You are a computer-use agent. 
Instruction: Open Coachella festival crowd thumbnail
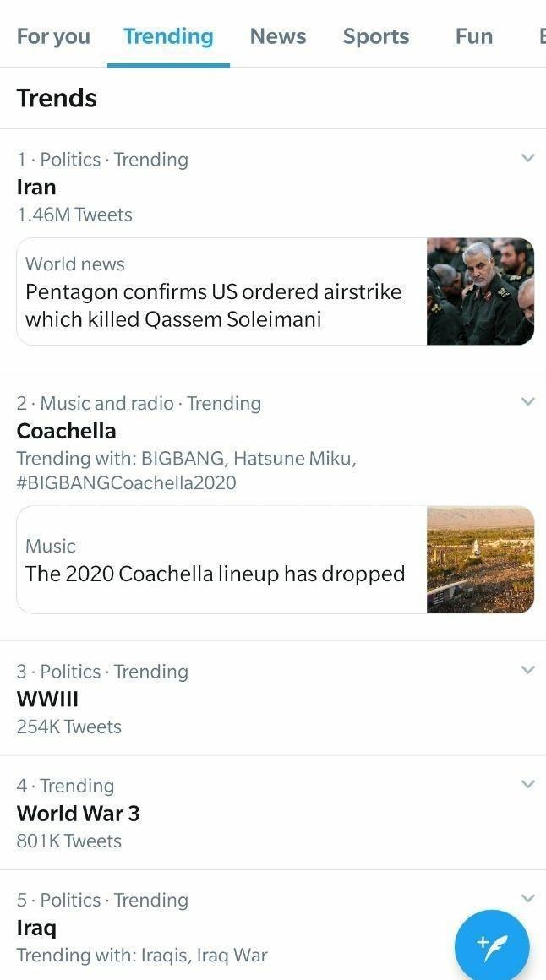click(x=480, y=559)
